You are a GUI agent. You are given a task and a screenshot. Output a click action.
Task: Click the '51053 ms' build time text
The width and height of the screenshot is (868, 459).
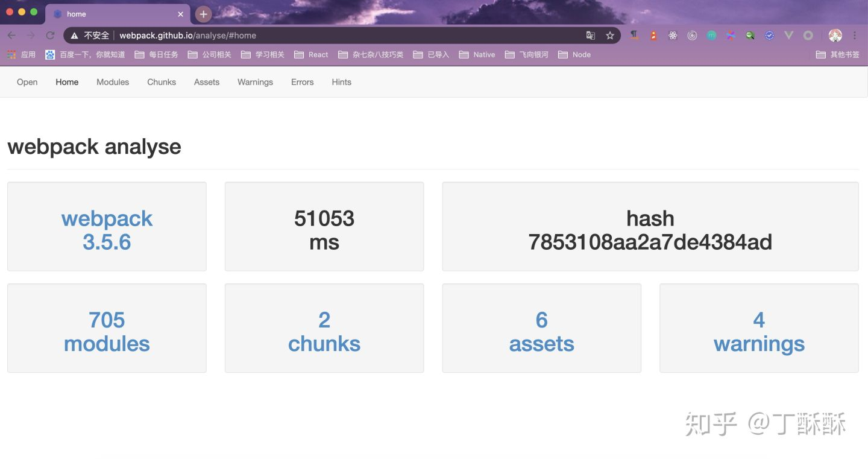point(324,230)
